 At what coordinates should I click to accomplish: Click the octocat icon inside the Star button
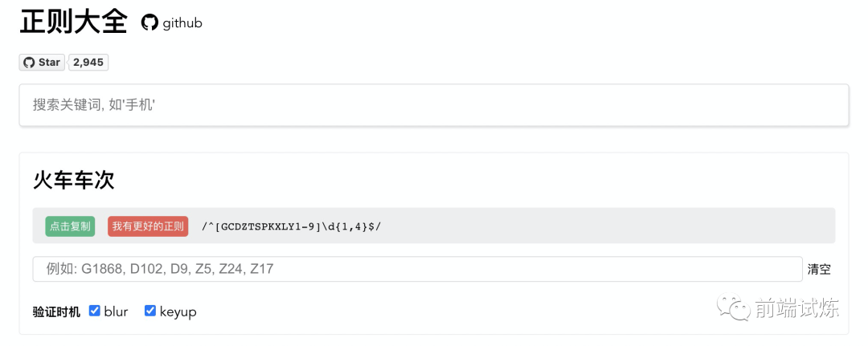[29, 63]
